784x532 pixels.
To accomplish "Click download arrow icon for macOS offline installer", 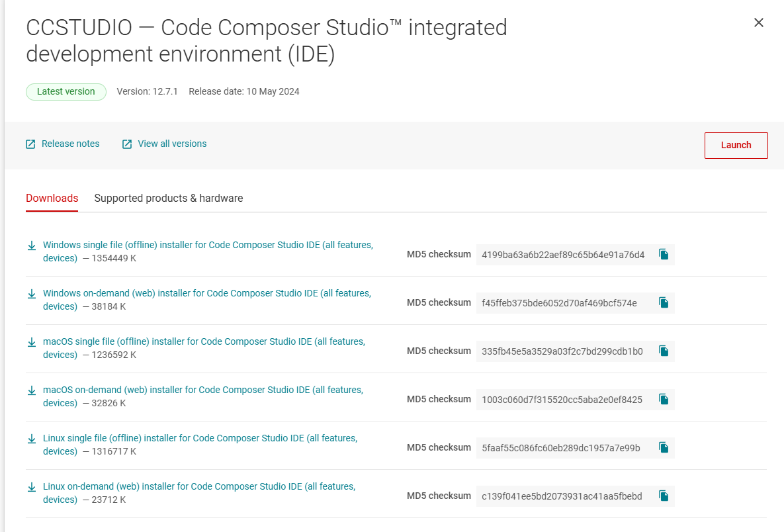I will pyautogui.click(x=32, y=342).
